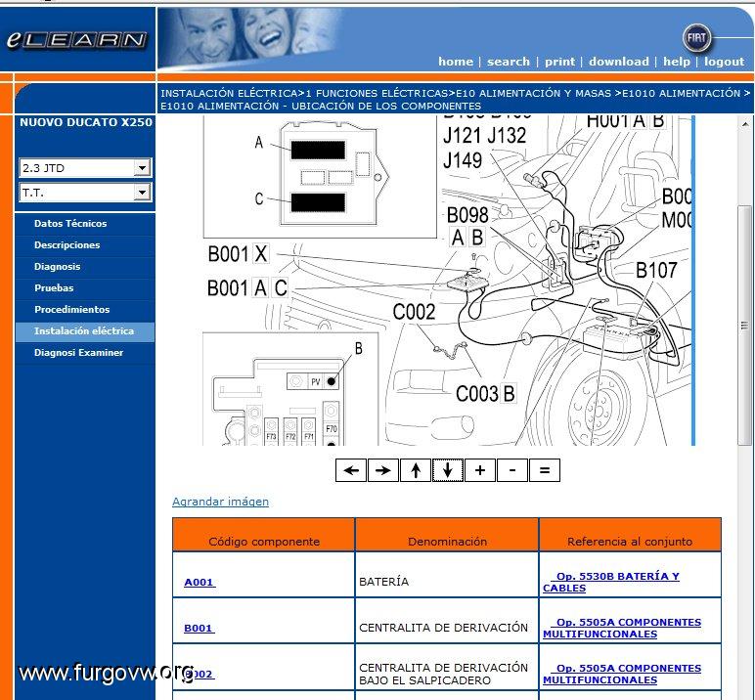Screen dimensions: 755x700
Task: Reset diagram view with equals button
Action: (x=545, y=470)
